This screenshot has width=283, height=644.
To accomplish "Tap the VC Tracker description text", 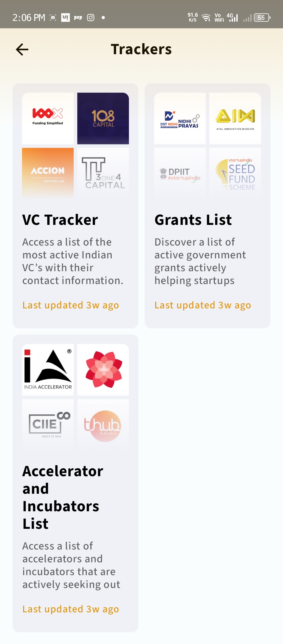I will [73, 261].
